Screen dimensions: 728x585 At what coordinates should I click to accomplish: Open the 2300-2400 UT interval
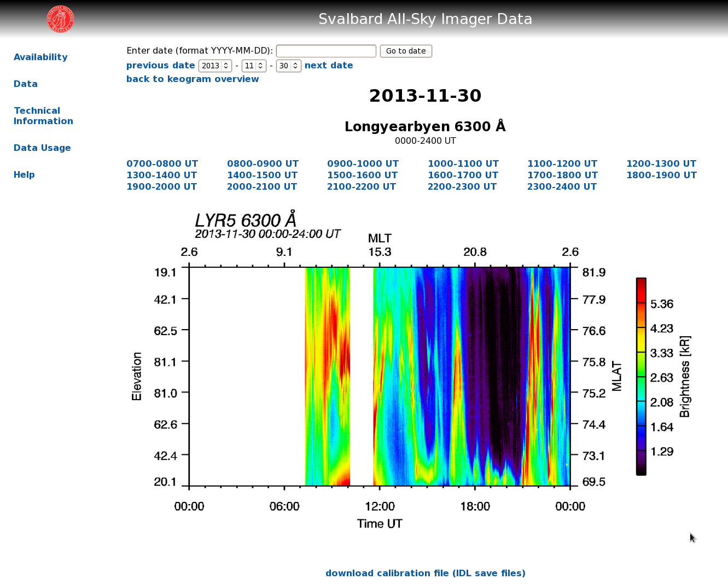[x=562, y=186]
